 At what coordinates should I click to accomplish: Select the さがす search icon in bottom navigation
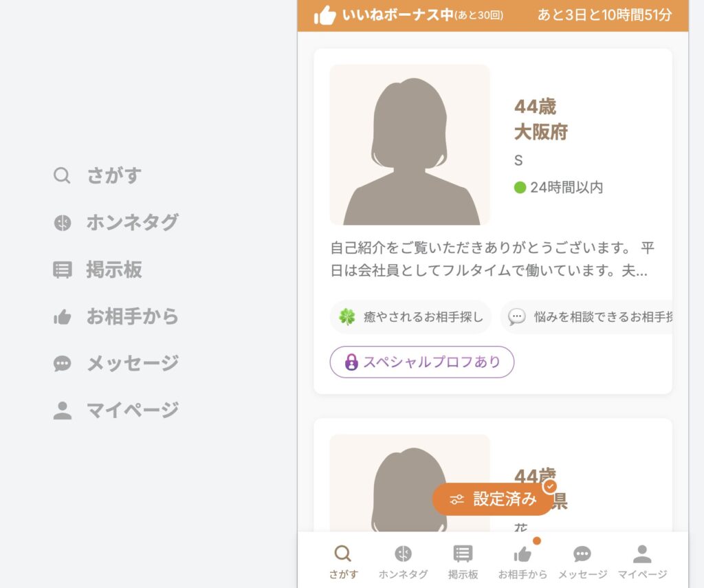point(342,552)
